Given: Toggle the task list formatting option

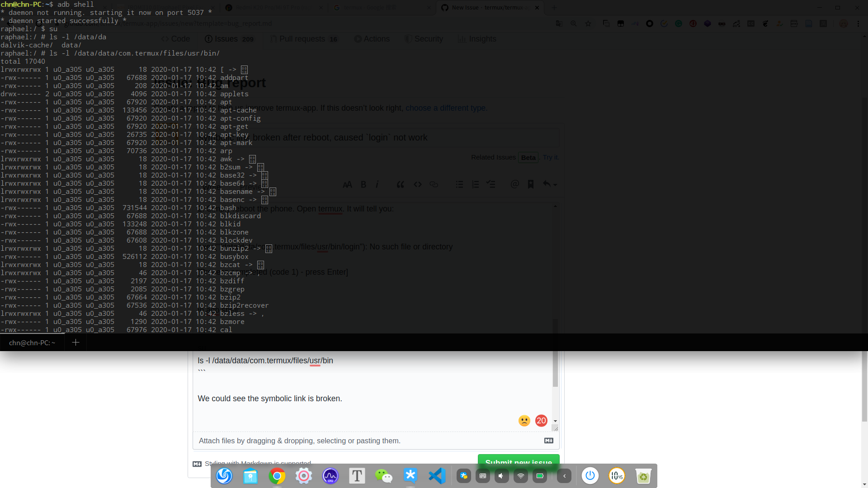Looking at the screenshot, I should [491, 184].
